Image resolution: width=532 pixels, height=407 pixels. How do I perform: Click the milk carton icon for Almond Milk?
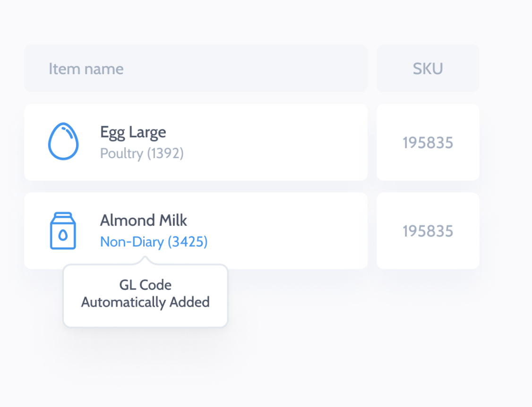click(63, 230)
